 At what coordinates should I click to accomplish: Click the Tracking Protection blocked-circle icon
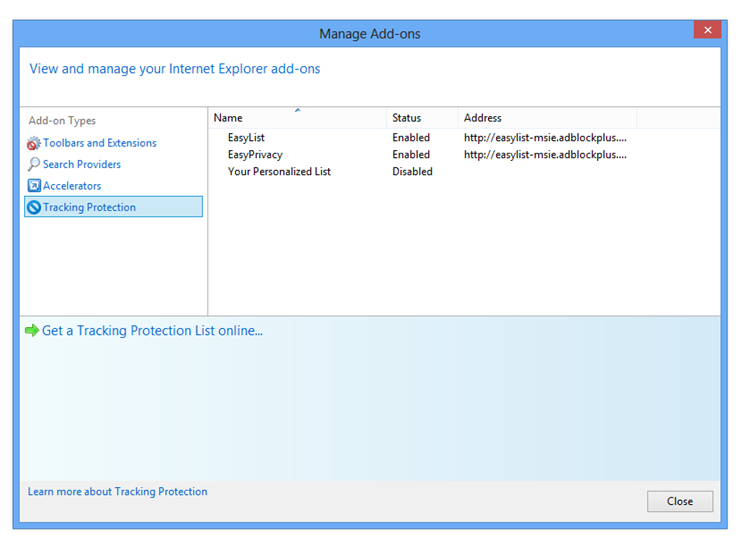coord(34,207)
